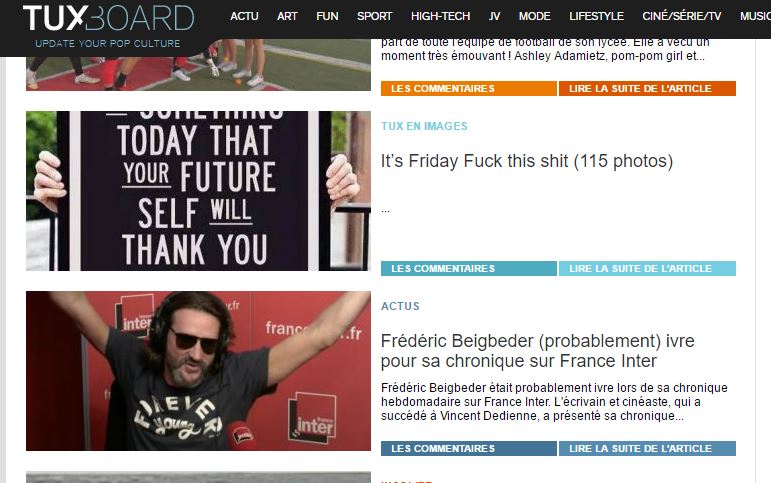This screenshot has height=483, width=771.
Task: Open the HIGH-TECH section
Action: tap(441, 16)
